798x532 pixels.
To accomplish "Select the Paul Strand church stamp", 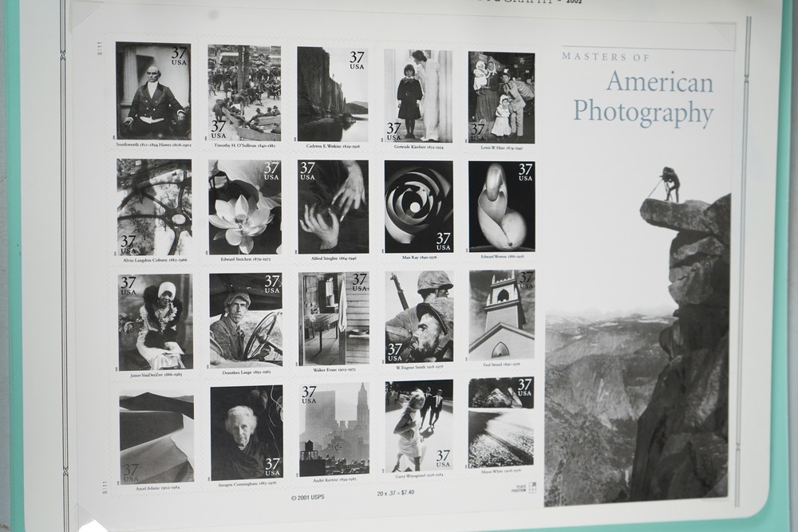I will [x=502, y=315].
